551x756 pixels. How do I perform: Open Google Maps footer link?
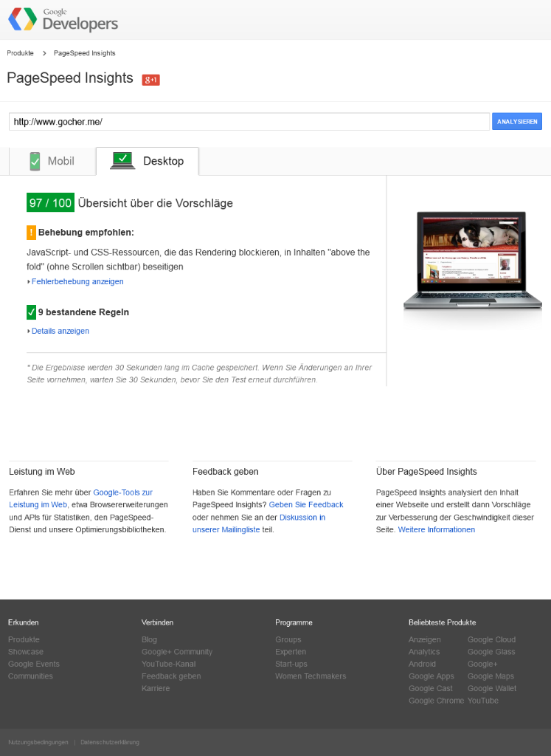[x=491, y=676]
